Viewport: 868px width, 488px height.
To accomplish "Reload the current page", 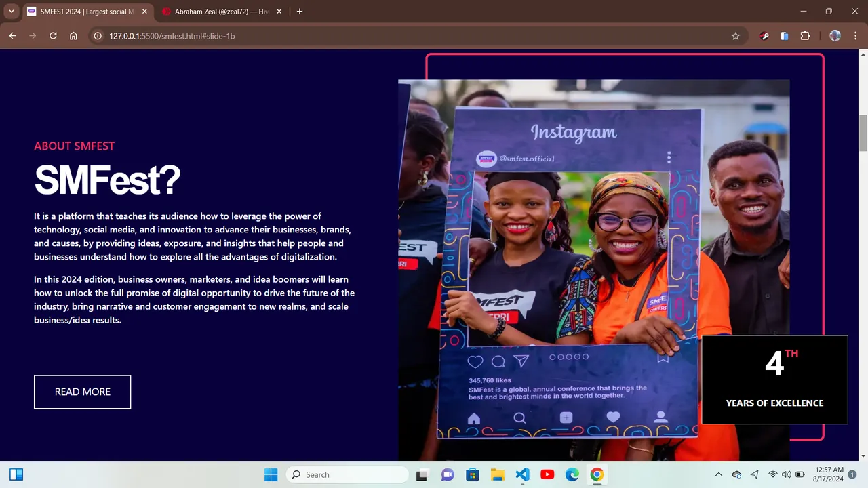I will (53, 36).
